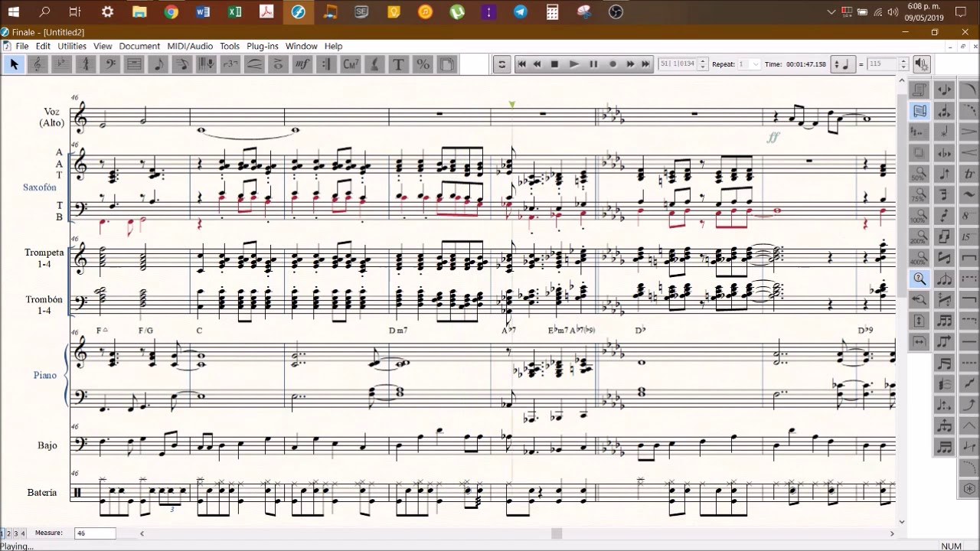This screenshot has width=980, height=551.
Task: Select the Key Signature tool
Action: (61, 64)
